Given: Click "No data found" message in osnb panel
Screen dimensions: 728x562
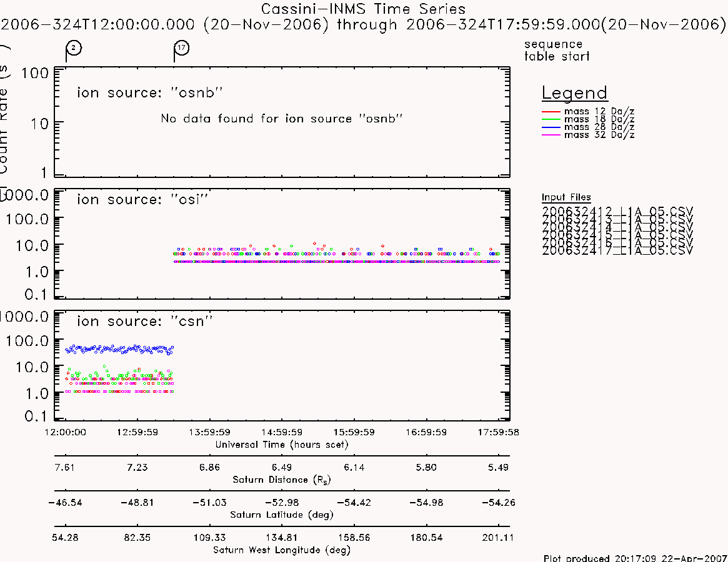Looking at the screenshot, I should (x=281, y=119).
